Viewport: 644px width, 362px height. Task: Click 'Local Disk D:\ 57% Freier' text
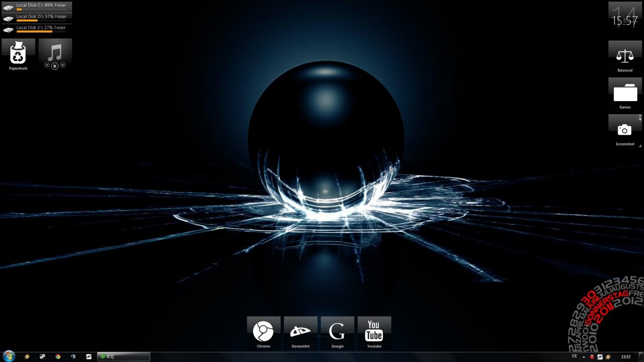point(41,16)
